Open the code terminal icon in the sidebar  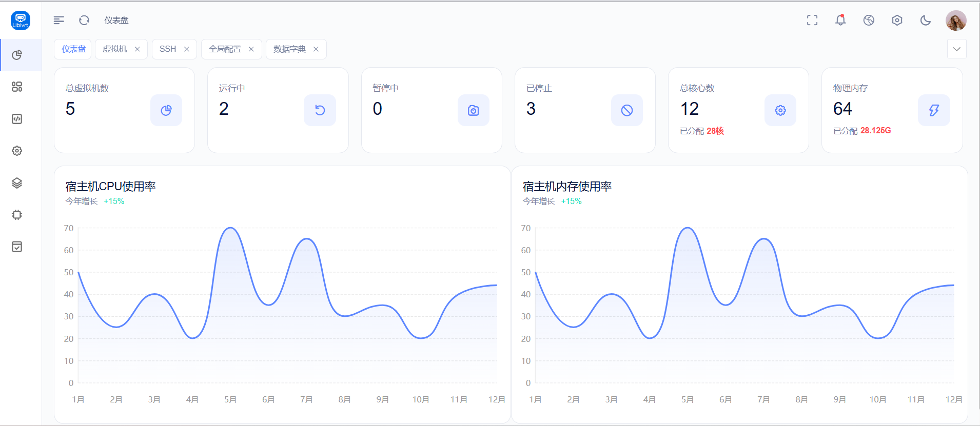tap(17, 119)
